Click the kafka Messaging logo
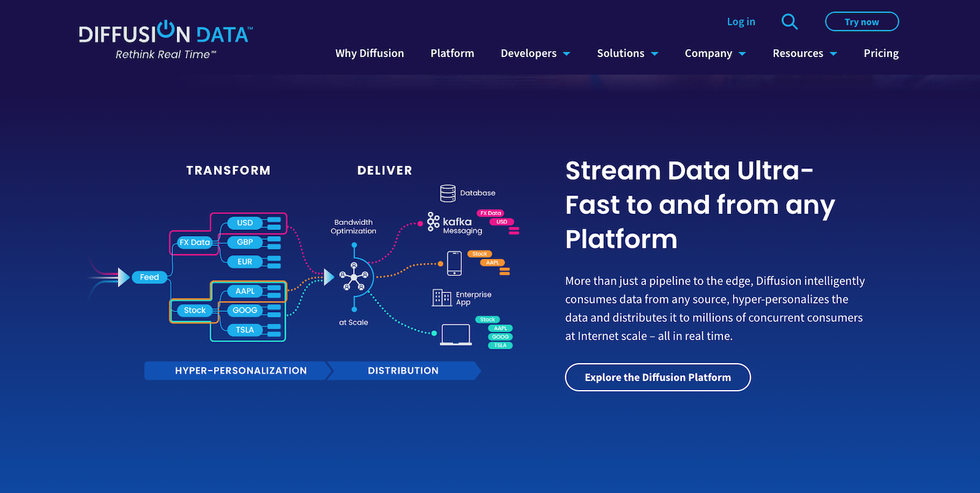 click(x=455, y=223)
